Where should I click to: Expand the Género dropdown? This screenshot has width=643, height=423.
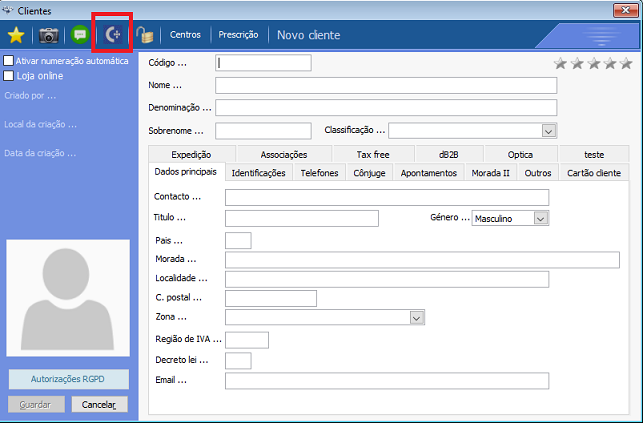click(x=540, y=218)
